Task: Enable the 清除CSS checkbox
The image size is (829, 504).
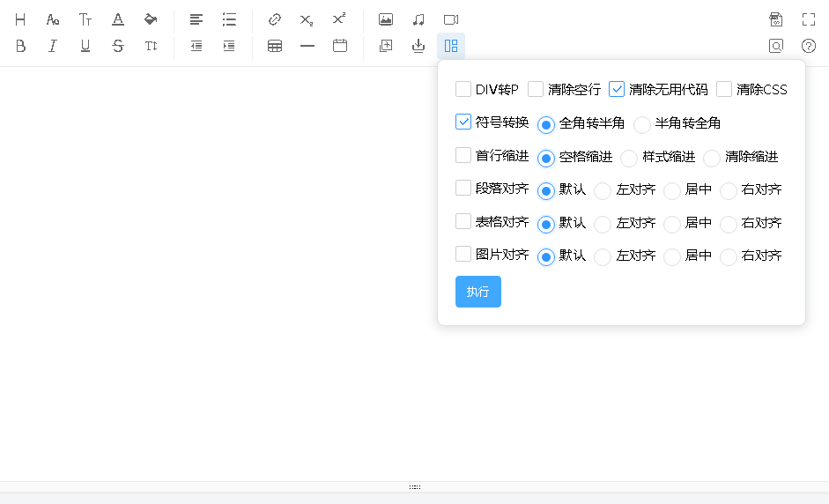Action: click(724, 89)
